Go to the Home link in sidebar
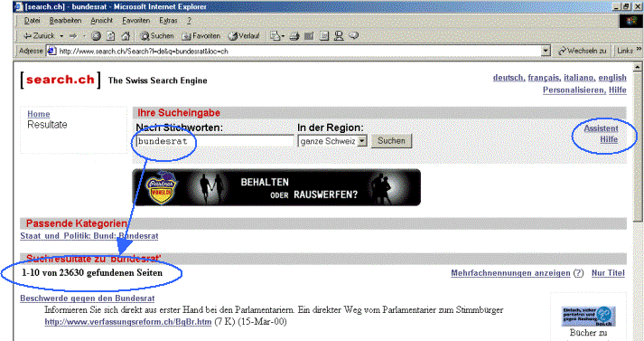This screenshot has height=341, width=644. point(39,114)
